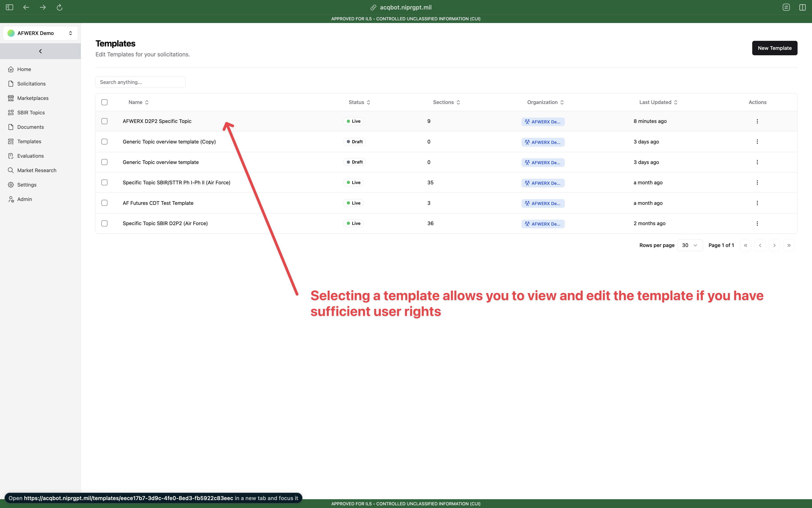Image resolution: width=812 pixels, height=508 pixels.
Task: Open actions menu for the Draft template with 0 sections named Generic Topic overview template, not the Copy
Action: tap(757, 162)
